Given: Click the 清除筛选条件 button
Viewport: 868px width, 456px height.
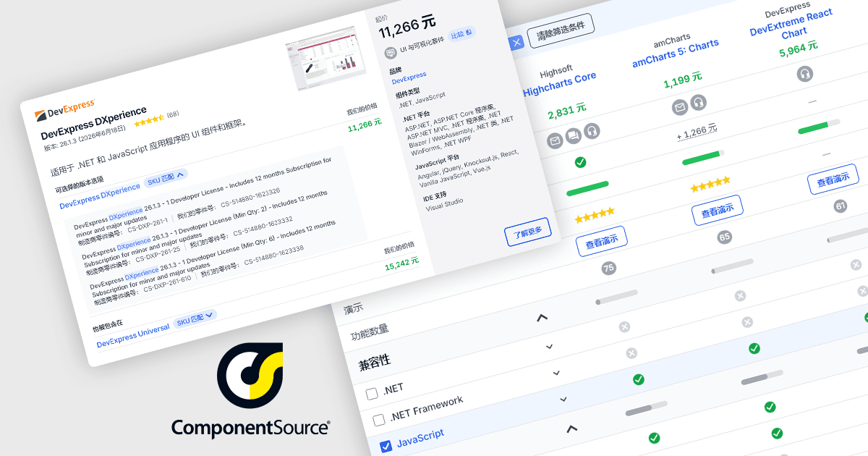Looking at the screenshot, I should (x=561, y=30).
